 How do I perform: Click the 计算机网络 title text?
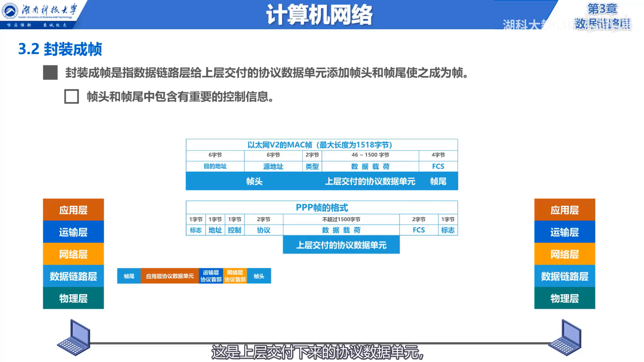pyautogui.click(x=319, y=15)
